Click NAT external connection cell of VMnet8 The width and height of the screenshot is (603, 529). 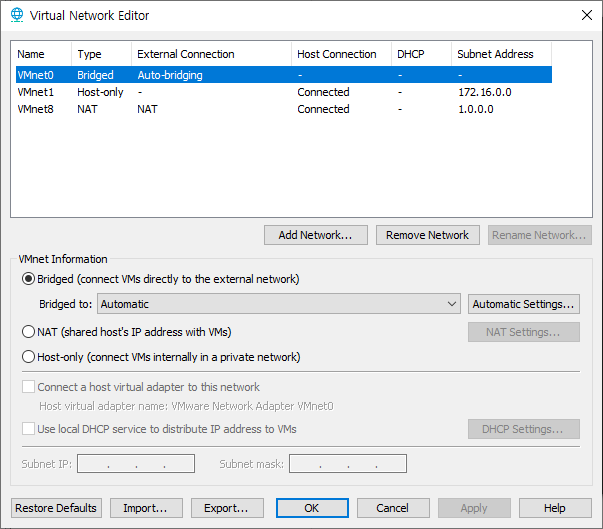pos(147,109)
